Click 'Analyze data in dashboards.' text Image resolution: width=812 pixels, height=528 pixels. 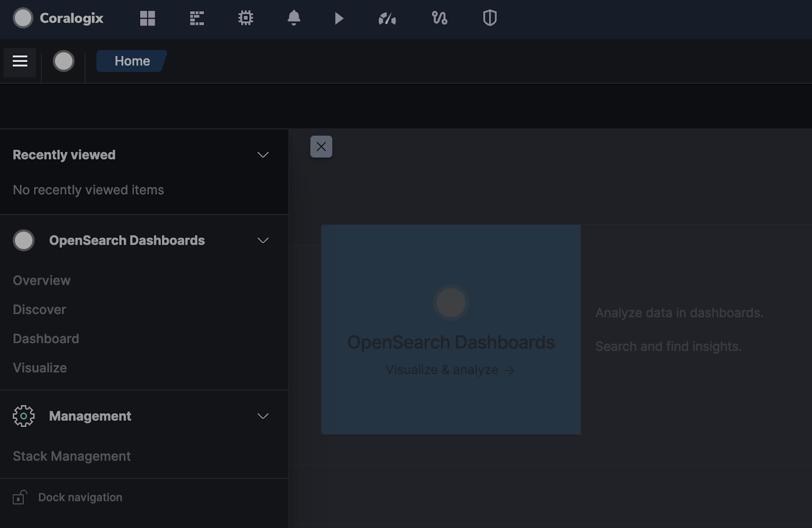679,313
